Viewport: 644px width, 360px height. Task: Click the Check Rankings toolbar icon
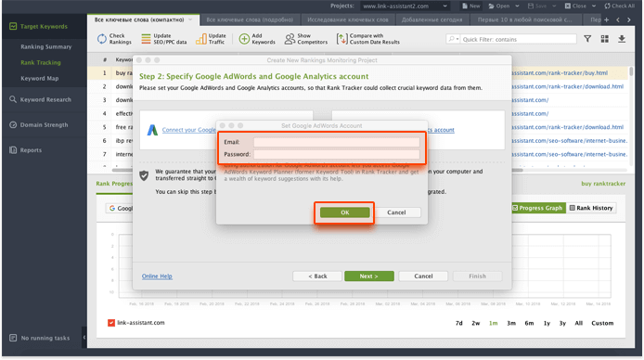click(x=102, y=39)
